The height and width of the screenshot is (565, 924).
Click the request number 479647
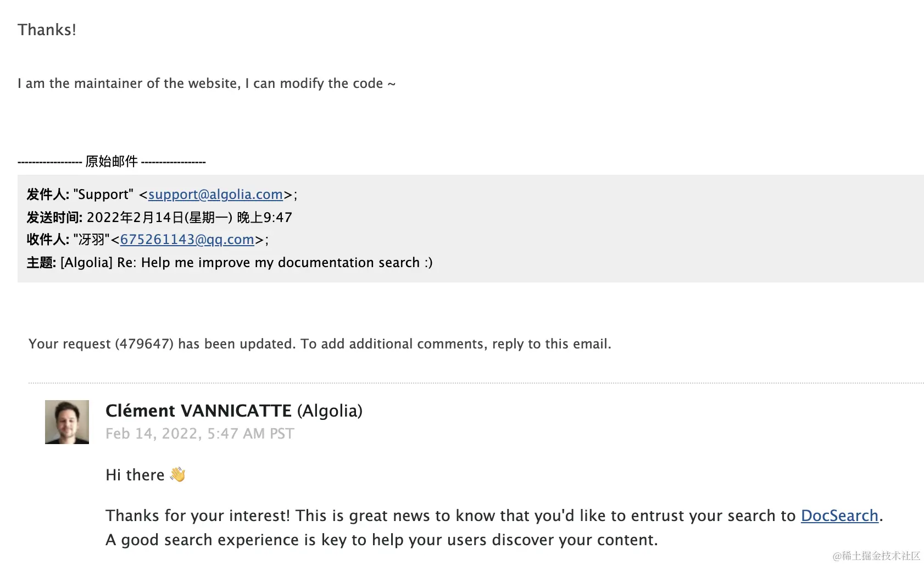point(144,344)
